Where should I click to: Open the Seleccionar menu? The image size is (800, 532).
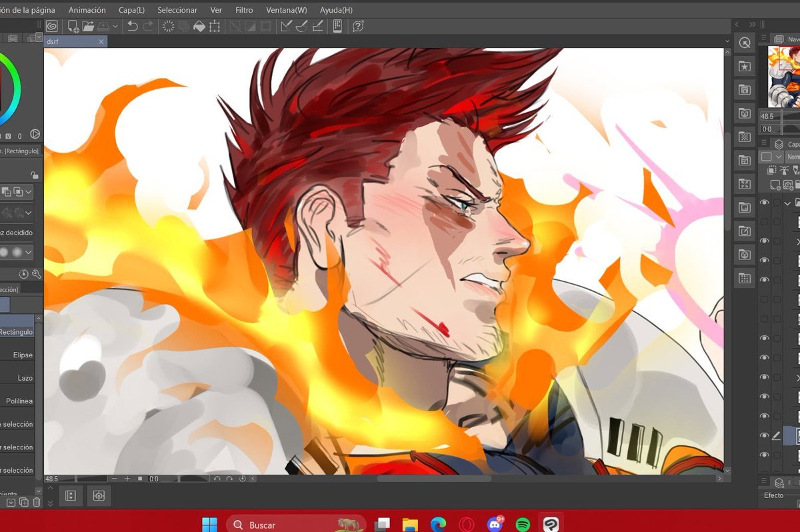(177, 10)
